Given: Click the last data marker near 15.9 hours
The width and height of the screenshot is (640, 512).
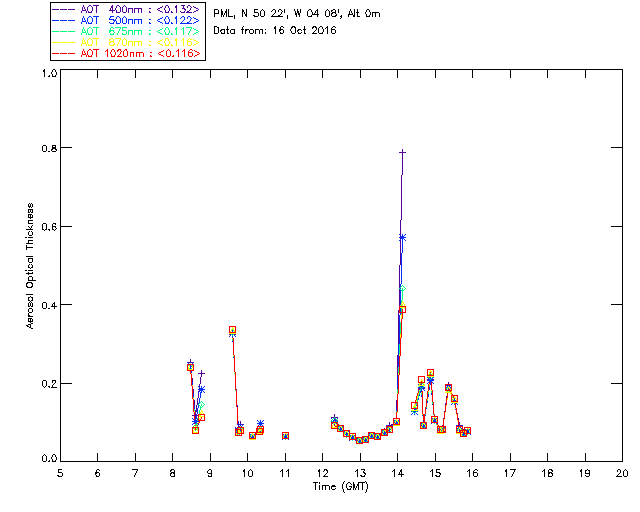Looking at the screenshot, I should click(467, 431).
